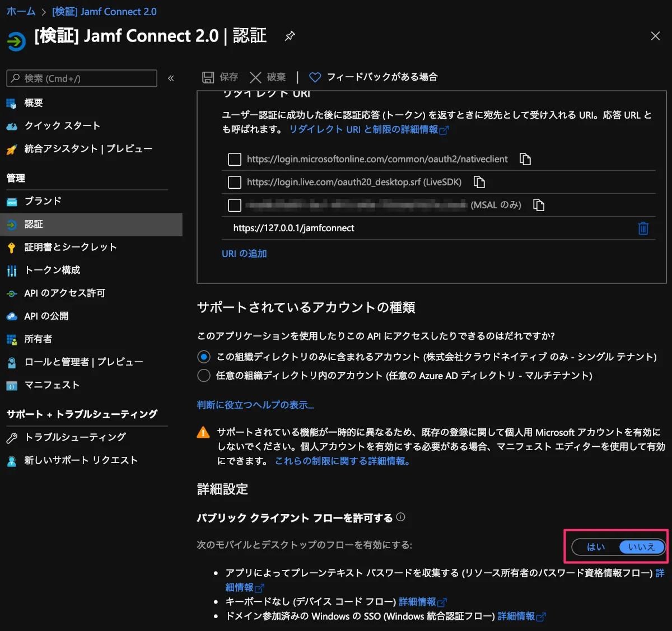Pin the blade using the pin icon
This screenshot has height=631, width=672.
[x=290, y=36]
